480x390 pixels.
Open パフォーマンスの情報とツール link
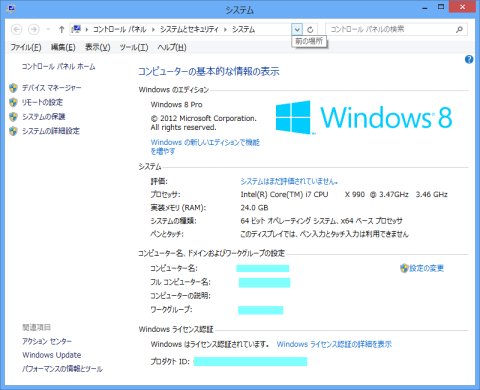click(62, 369)
